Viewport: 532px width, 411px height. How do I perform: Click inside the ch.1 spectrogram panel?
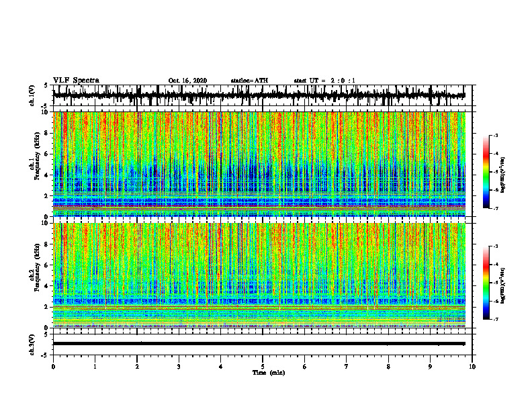259,164
